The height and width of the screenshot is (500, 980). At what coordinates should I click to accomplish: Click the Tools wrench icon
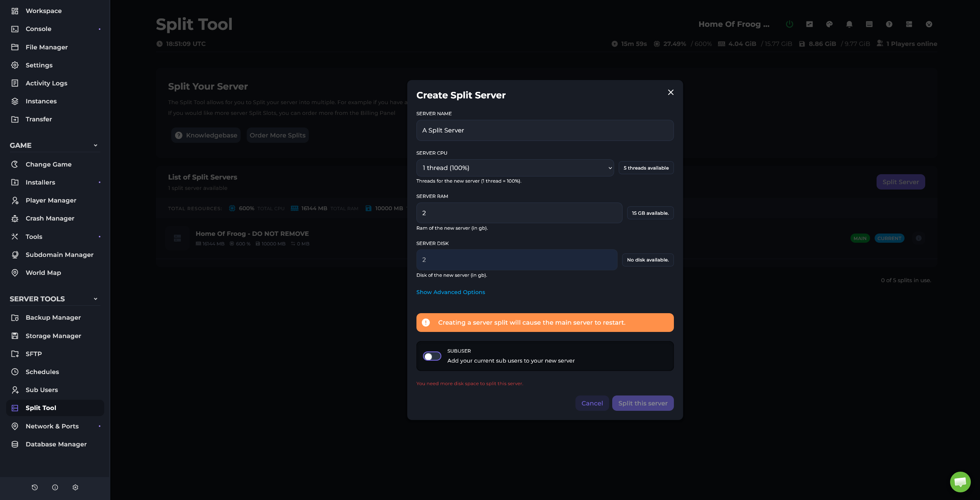15,237
